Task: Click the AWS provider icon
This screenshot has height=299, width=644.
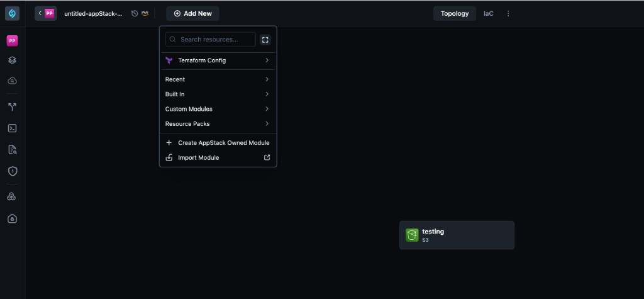Action: [x=145, y=14]
